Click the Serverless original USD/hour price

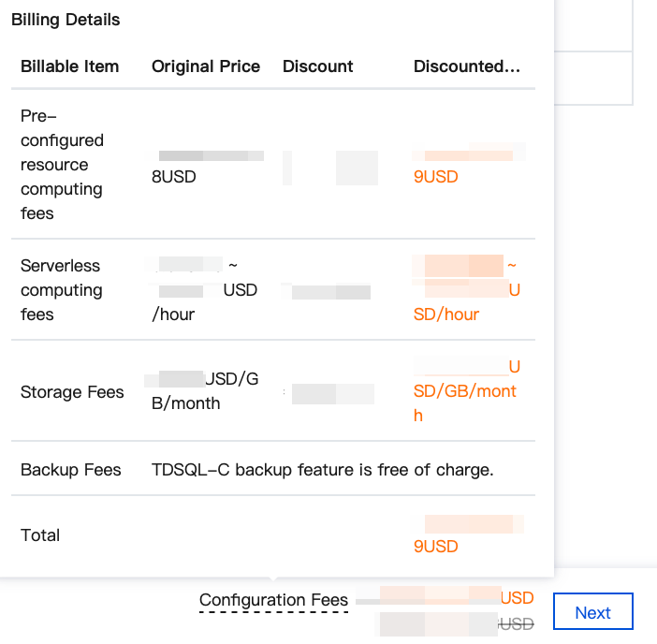click(x=204, y=290)
